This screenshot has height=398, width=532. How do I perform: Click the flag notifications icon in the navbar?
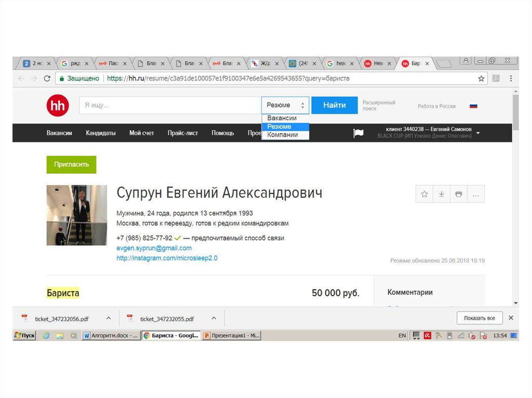(x=358, y=133)
